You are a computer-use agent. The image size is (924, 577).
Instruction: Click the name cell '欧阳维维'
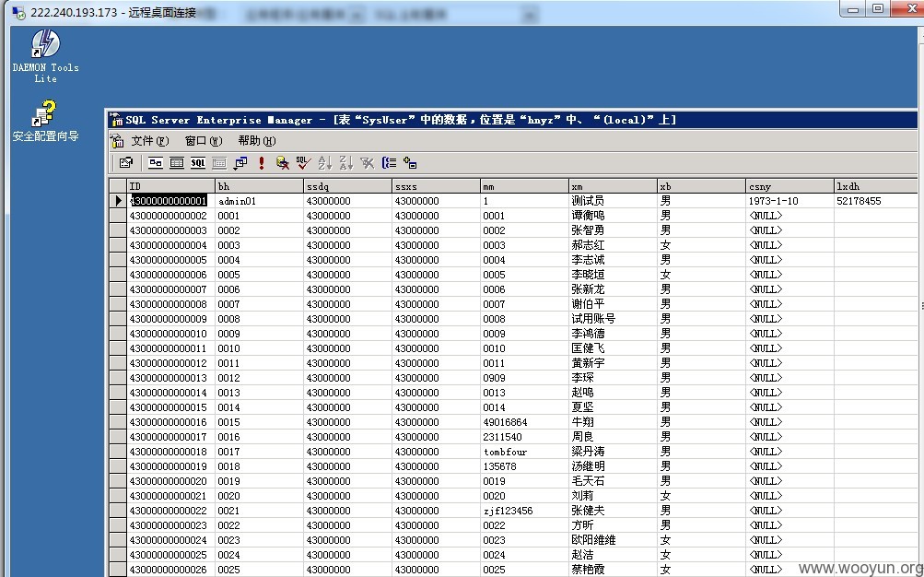[613, 540]
